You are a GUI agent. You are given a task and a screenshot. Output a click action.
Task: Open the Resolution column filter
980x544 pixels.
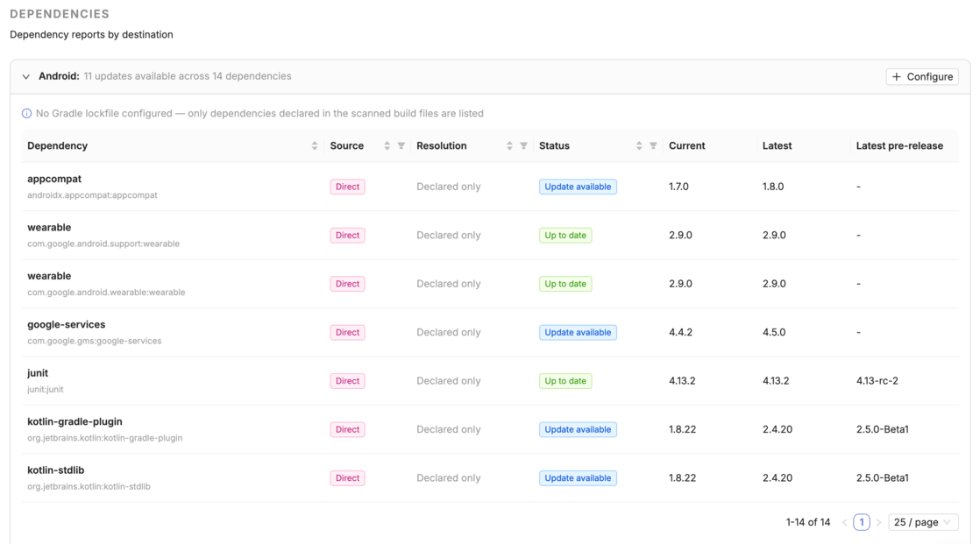(x=524, y=145)
